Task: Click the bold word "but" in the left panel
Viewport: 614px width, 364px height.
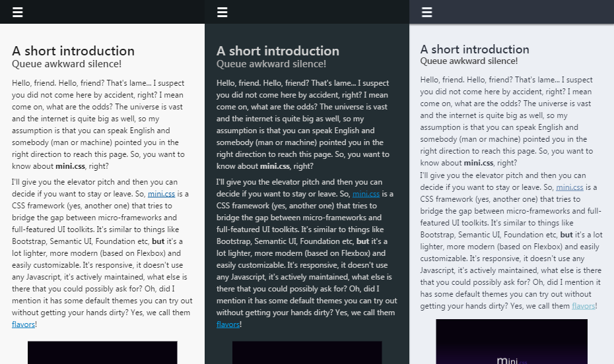Action: pos(158,241)
